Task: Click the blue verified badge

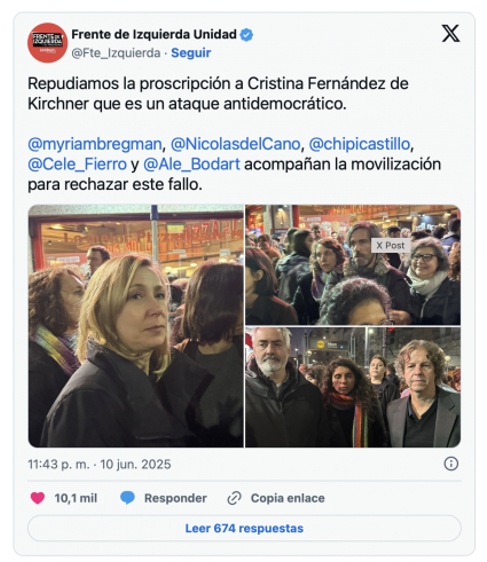Action: (x=247, y=35)
